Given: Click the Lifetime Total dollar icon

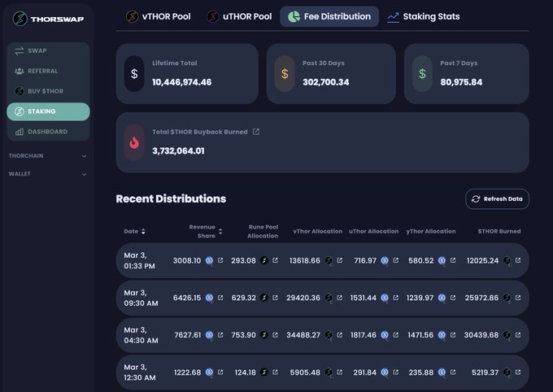Looking at the screenshot, I should point(134,73).
